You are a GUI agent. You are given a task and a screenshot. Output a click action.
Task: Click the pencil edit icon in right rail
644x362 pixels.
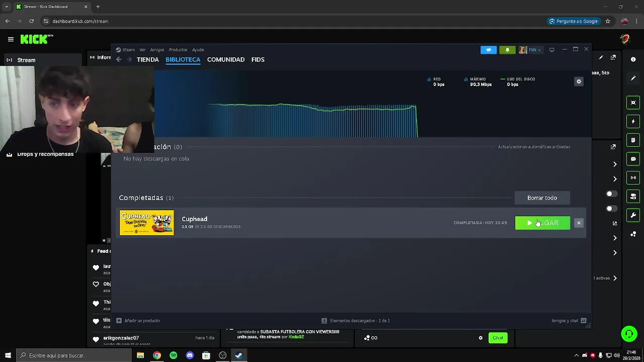click(633, 78)
